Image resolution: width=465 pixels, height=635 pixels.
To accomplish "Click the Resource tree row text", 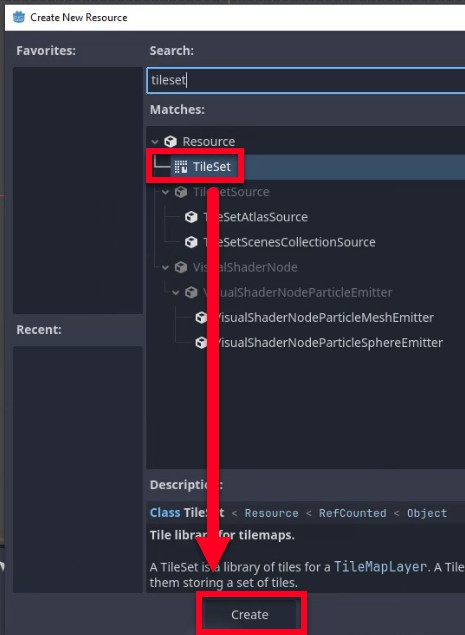I will point(209,142).
